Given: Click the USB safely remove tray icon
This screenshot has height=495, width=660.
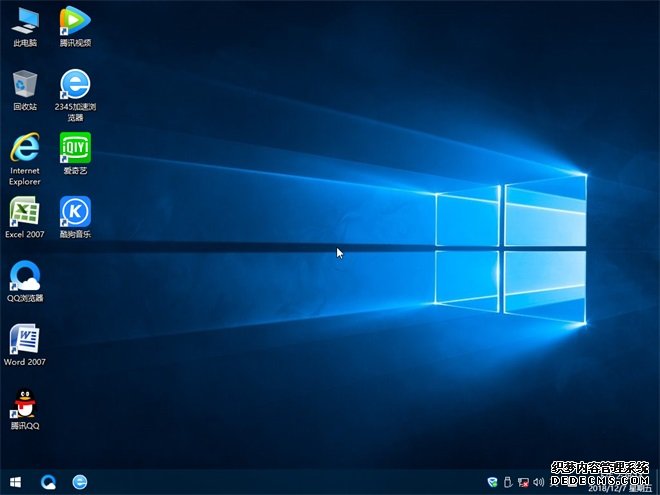Looking at the screenshot, I should [x=508, y=482].
